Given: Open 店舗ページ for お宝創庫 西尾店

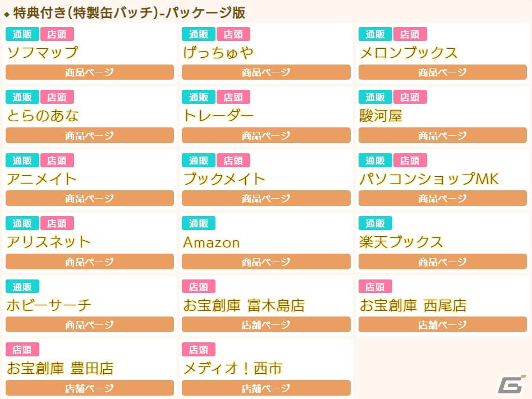Looking at the screenshot, I should pyautogui.click(x=442, y=325).
